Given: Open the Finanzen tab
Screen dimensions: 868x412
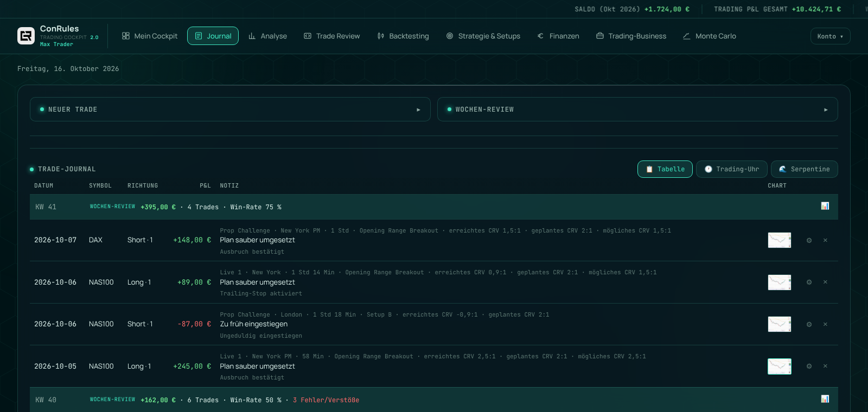Looking at the screenshot, I should click(x=558, y=36).
